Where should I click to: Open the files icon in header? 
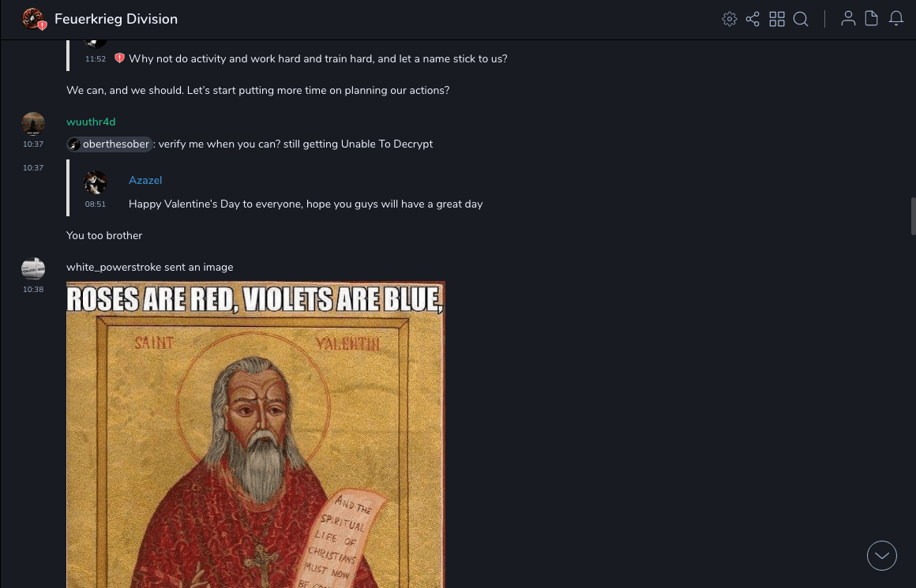(872, 19)
